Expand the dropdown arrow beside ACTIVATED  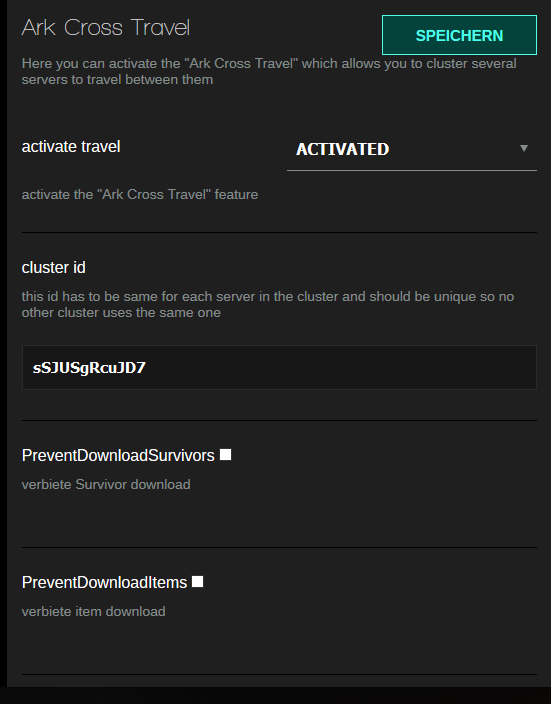click(x=524, y=148)
